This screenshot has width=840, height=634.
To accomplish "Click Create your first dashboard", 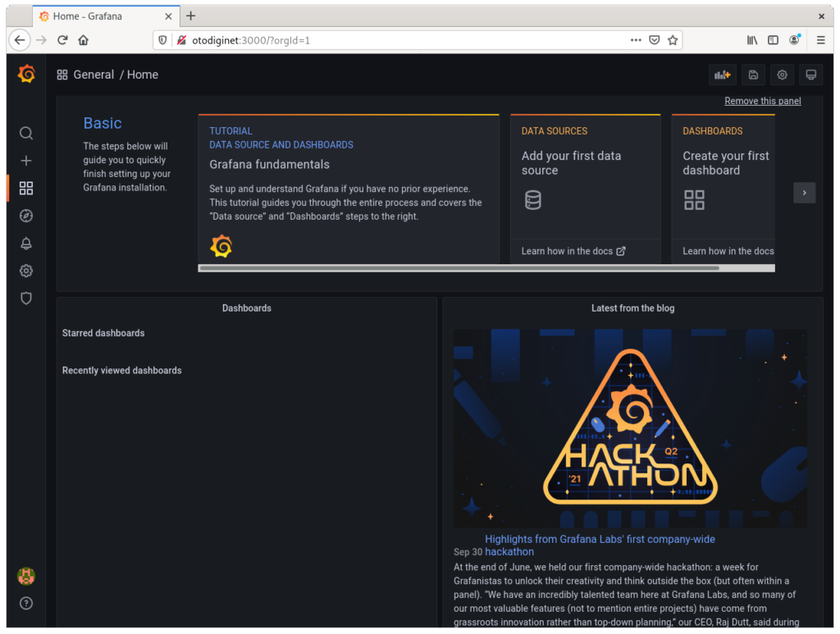I will coord(725,162).
